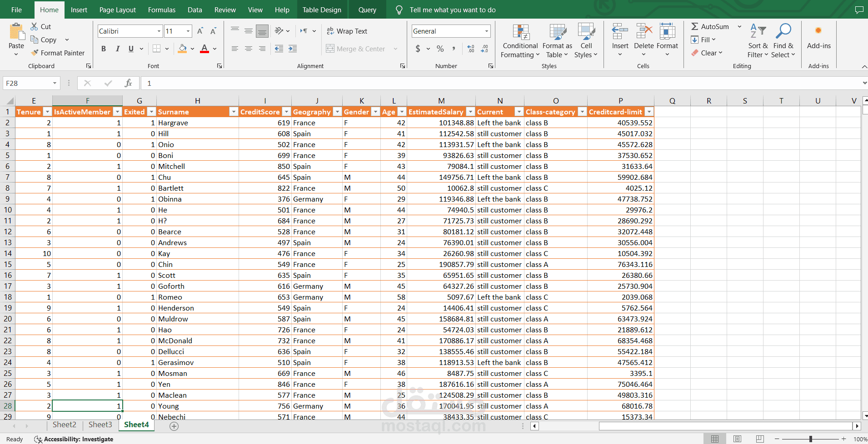This screenshot has height=444, width=868.
Task: Click the Accessibility: Investigate status
Action: click(x=74, y=439)
